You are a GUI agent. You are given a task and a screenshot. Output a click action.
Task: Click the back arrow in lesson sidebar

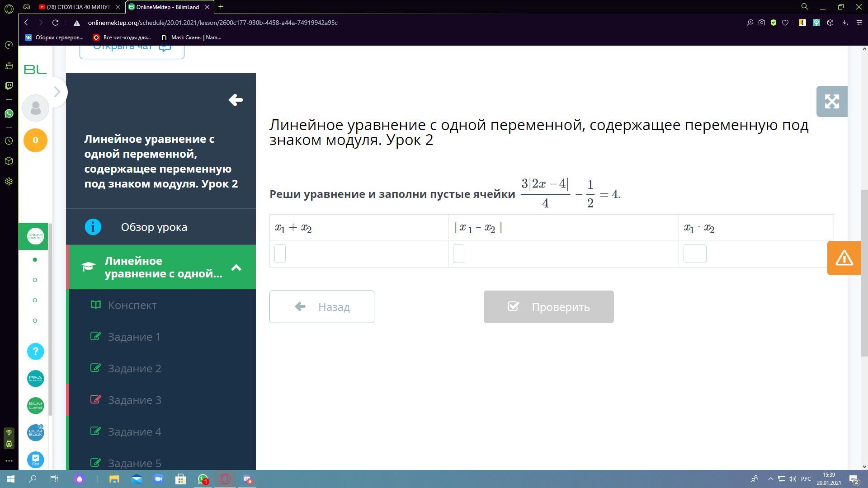(x=236, y=100)
